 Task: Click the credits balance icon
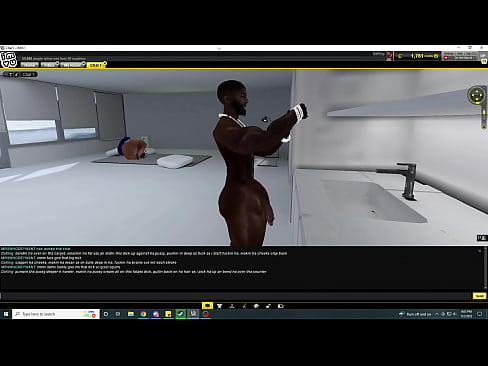(x=400, y=56)
